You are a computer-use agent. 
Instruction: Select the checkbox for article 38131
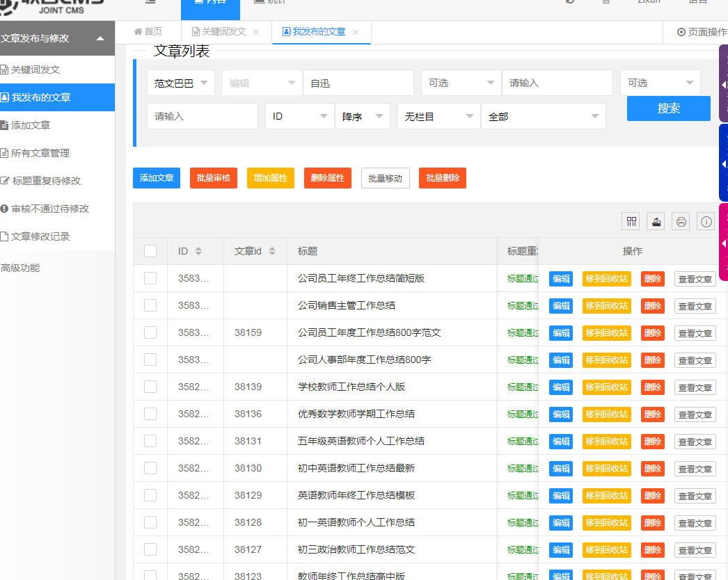pyautogui.click(x=150, y=441)
